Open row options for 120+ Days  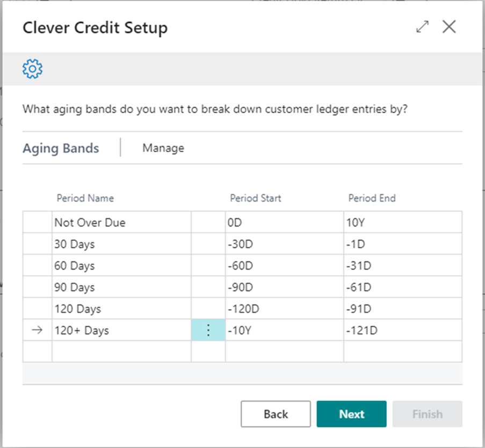pos(208,330)
